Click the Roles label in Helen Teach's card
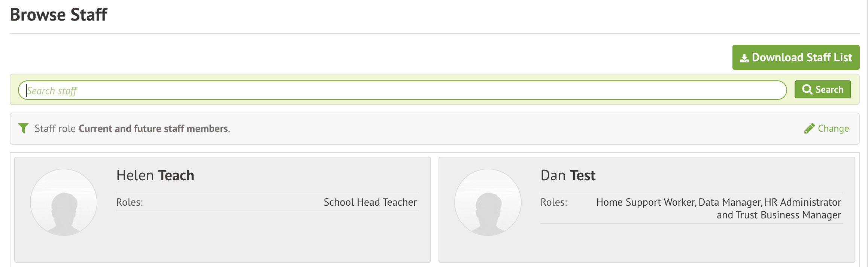The image size is (868, 267). [130, 202]
